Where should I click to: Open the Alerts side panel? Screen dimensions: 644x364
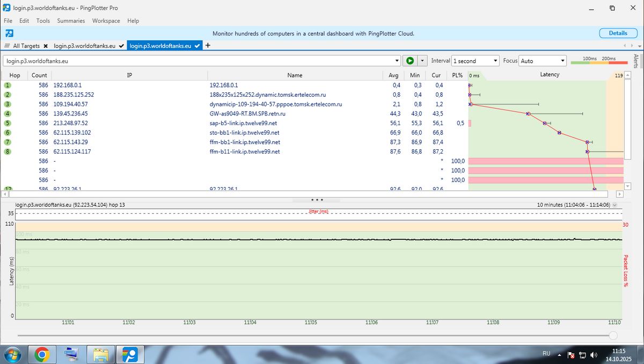pos(636,61)
